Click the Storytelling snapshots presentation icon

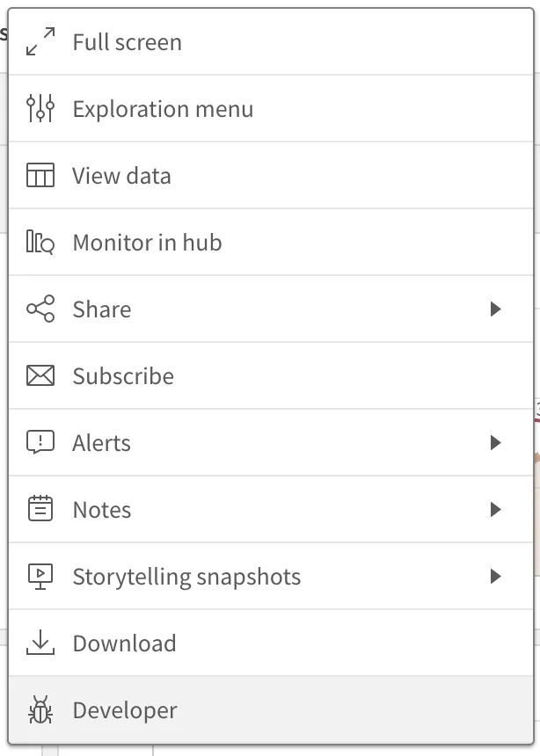39,576
